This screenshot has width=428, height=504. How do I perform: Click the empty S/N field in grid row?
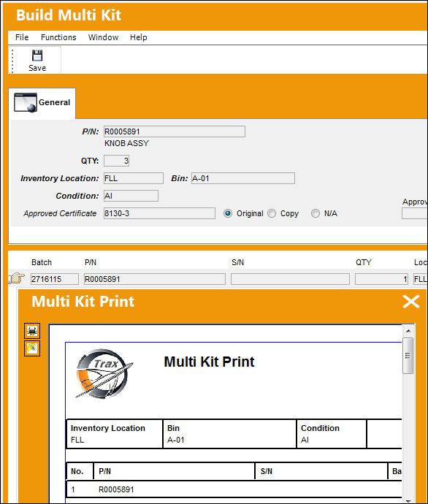coord(290,279)
